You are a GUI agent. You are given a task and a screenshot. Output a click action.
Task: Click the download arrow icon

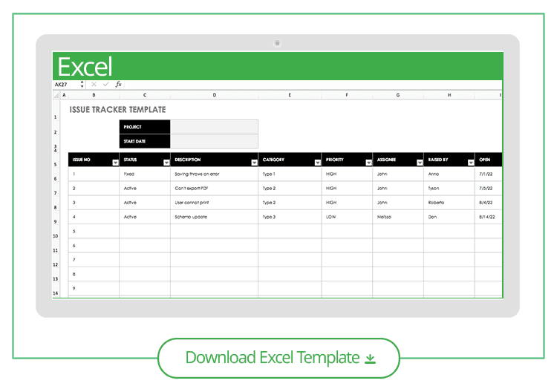tap(370, 359)
